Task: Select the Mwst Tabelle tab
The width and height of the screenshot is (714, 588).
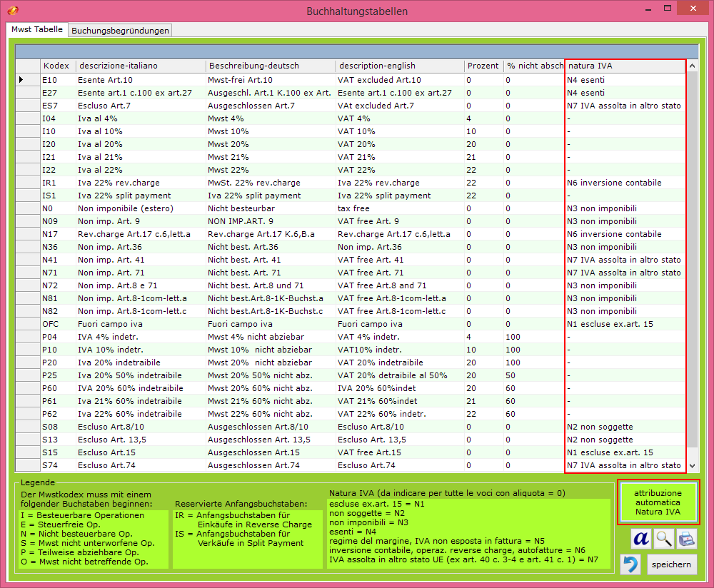Action: [36, 30]
